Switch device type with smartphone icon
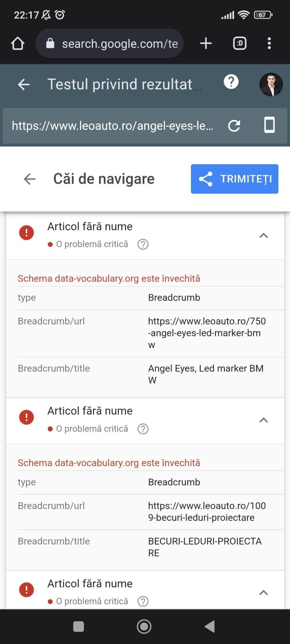The width and height of the screenshot is (290, 644). [x=269, y=125]
